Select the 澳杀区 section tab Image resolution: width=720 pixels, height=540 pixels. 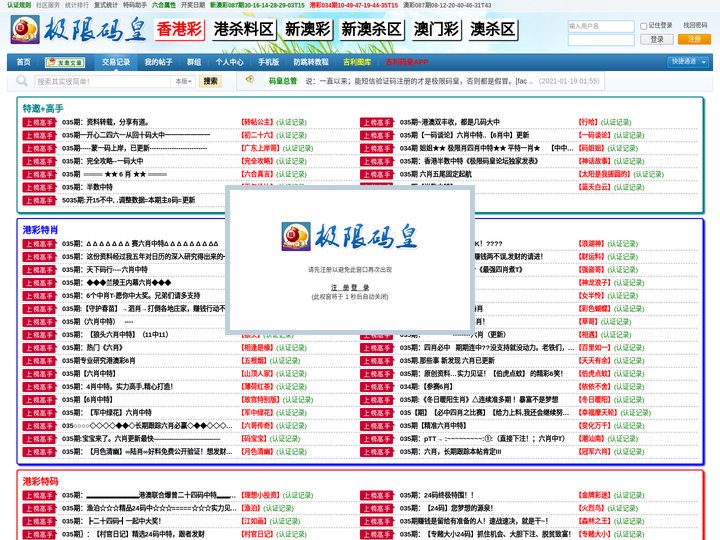(493, 30)
